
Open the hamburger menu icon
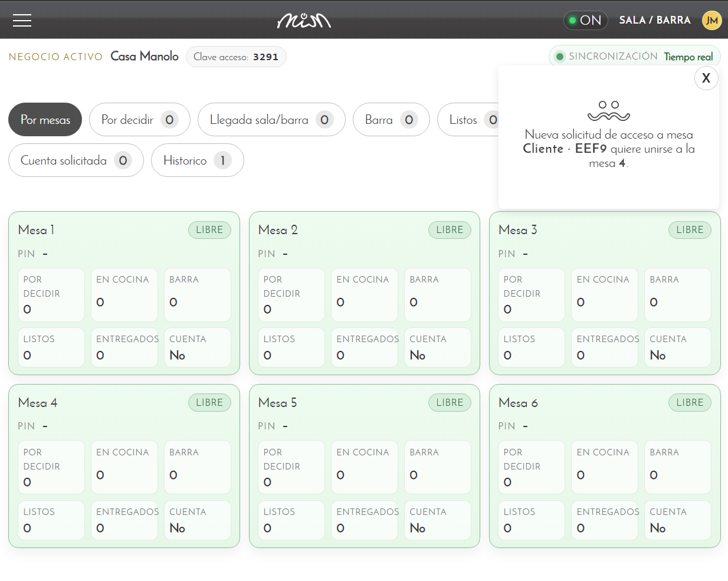(22, 20)
